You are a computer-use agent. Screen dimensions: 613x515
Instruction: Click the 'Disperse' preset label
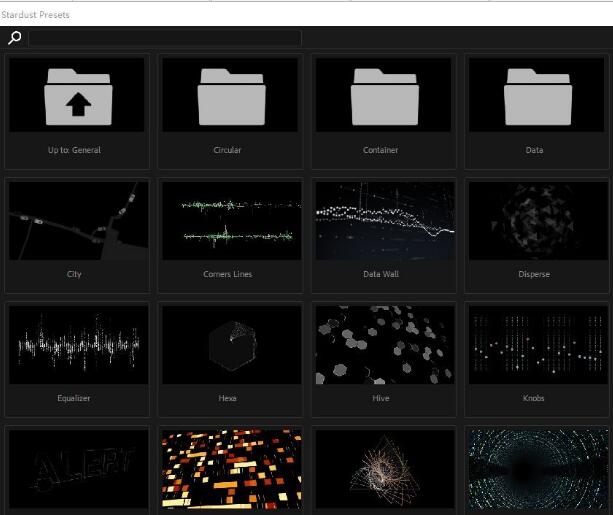pos(534,274)
